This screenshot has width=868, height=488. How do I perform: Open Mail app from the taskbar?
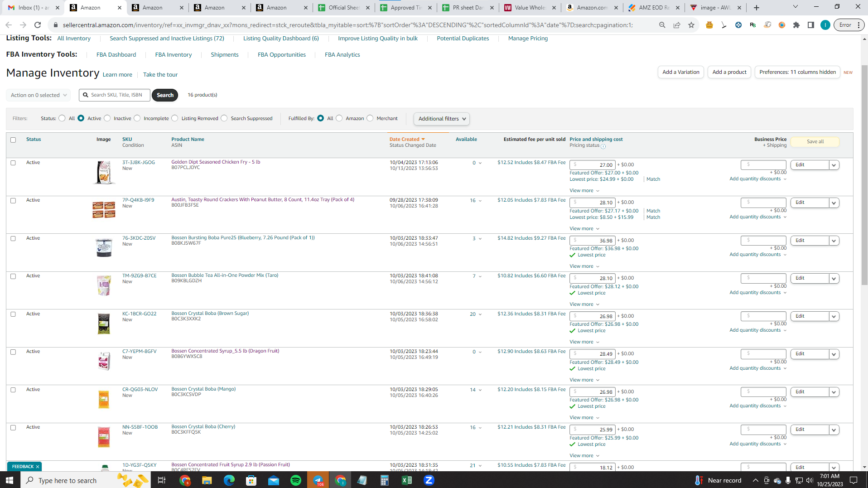[274, 480]
